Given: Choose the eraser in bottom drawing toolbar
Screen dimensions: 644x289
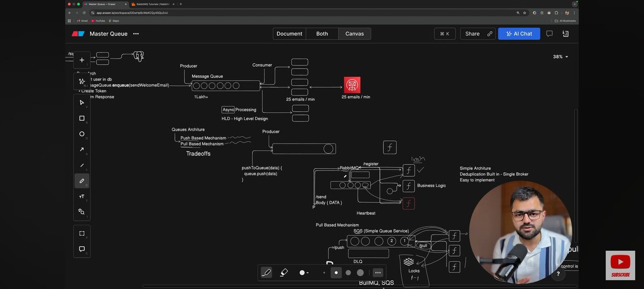Looking at the screenshot, I should [x=284, y=272].
